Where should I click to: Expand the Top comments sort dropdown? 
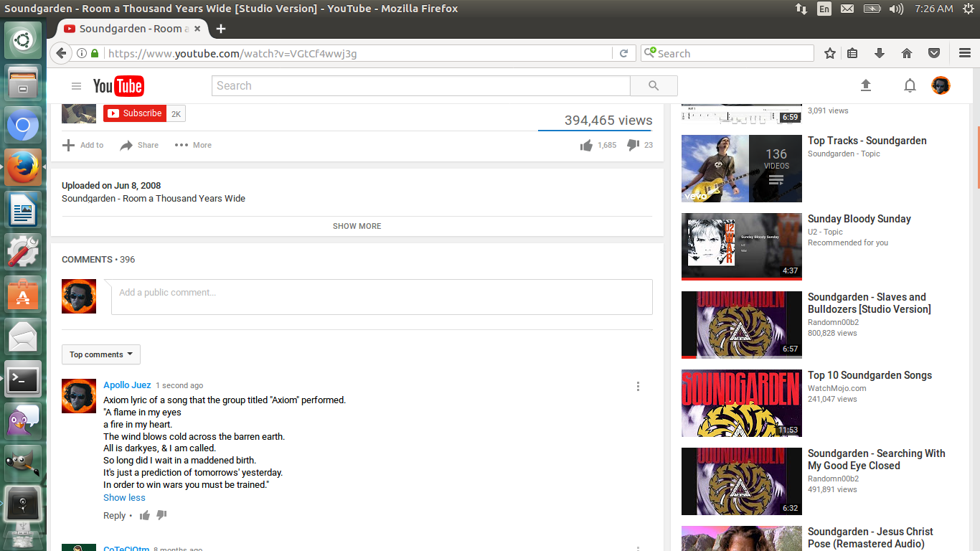coord(101,354)
